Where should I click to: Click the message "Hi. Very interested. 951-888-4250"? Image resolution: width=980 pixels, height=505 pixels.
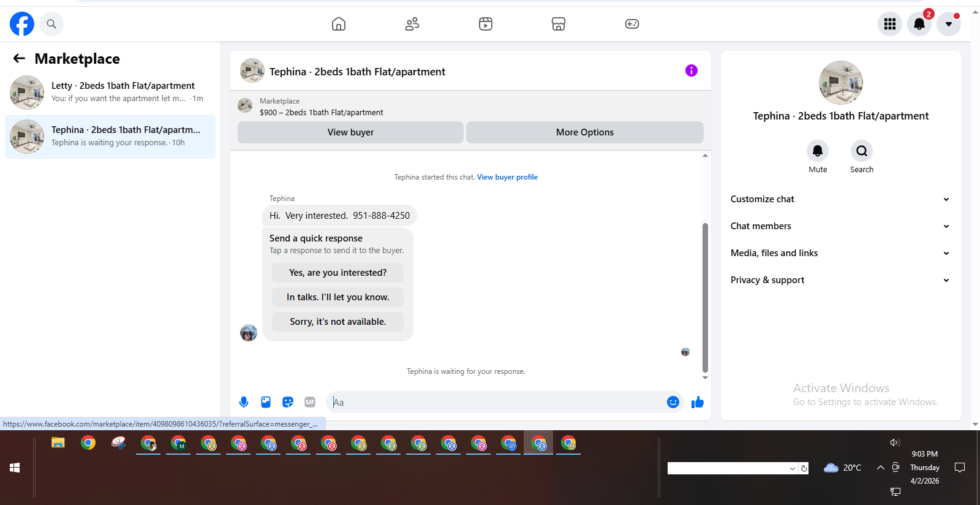(x=340, y=216)
